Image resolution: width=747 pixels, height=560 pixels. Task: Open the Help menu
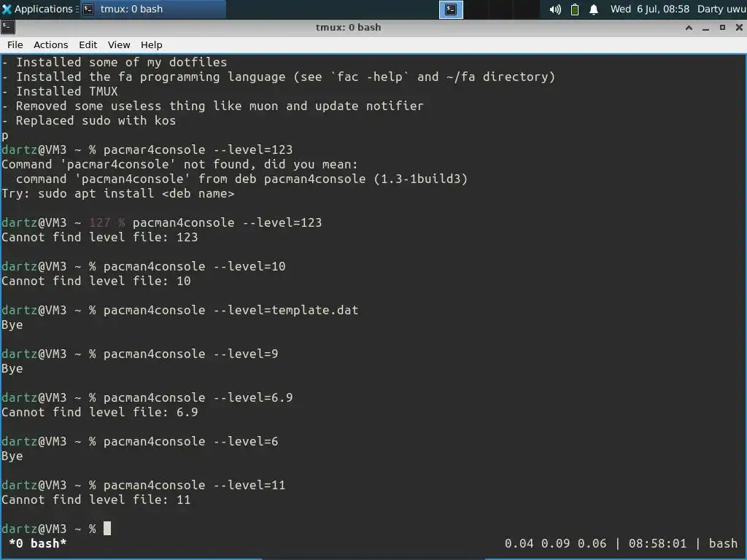point(152,44)
